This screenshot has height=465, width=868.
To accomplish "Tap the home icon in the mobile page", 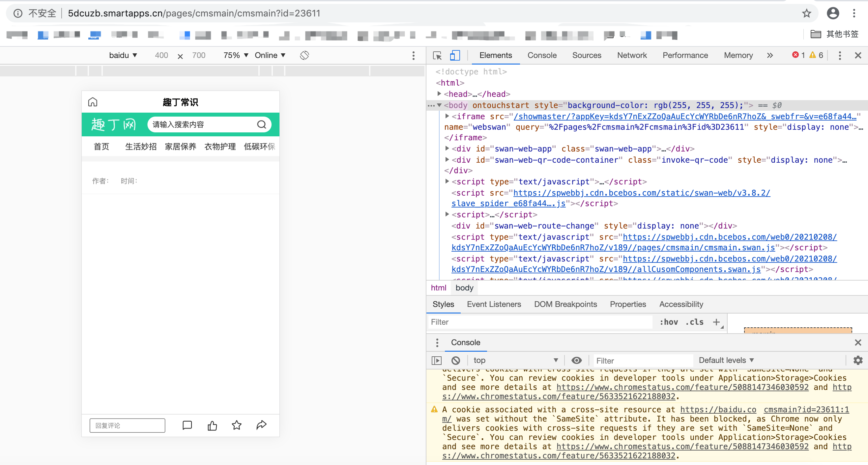I will coord(93,102).
